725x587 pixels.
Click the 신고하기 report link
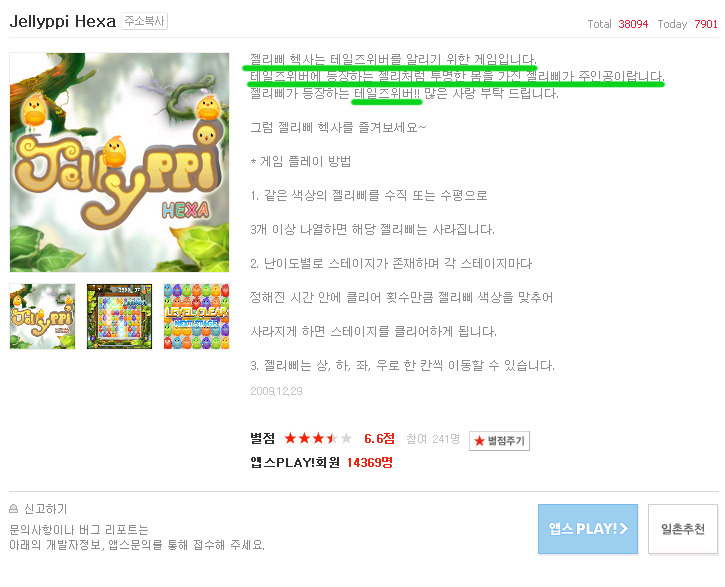click(45, 509)
